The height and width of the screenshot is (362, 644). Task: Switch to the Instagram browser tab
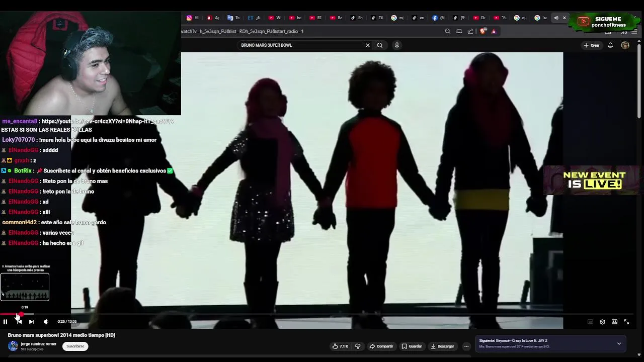pos(193,18)
